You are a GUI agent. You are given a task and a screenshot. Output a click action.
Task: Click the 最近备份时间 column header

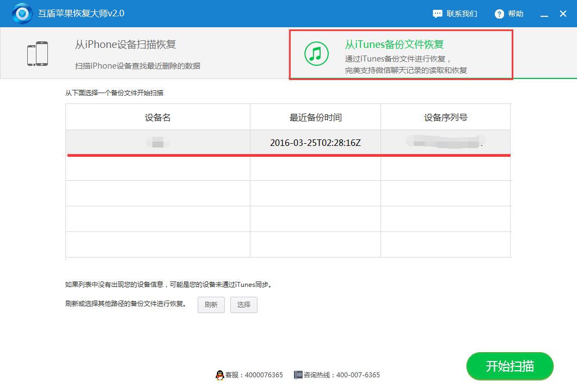315,117
